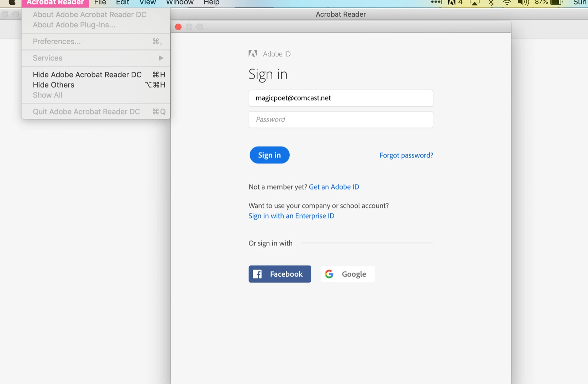The width and height of the screenshot is (588, 384).
Task: Click the Adobe logo beside Adobe ID
Action: [253, 54]
